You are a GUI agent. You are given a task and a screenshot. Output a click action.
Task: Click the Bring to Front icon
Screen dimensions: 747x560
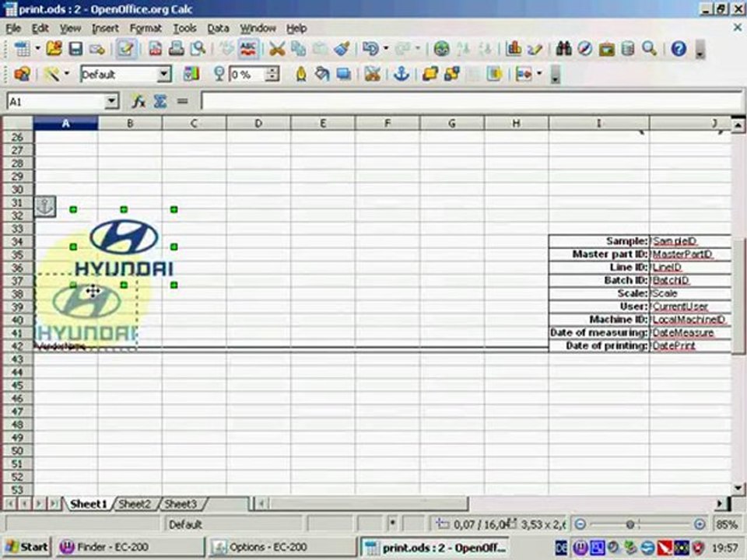point(430,74)
